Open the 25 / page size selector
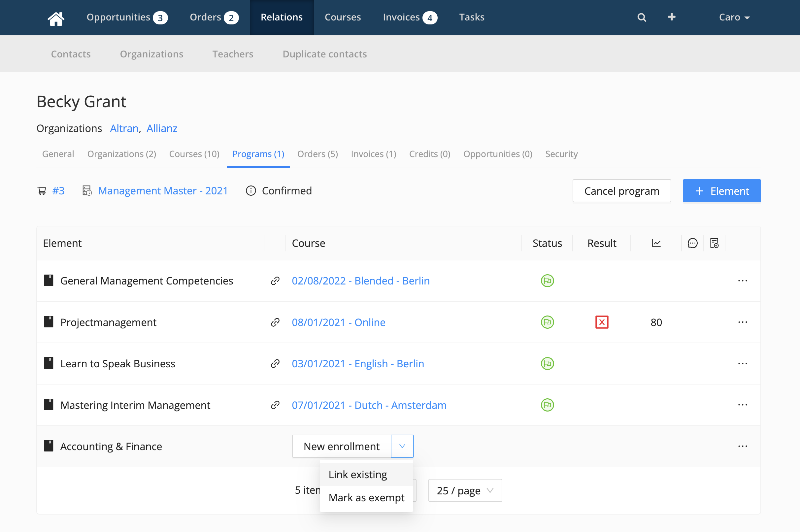800x532 pixels. [465, 490]
